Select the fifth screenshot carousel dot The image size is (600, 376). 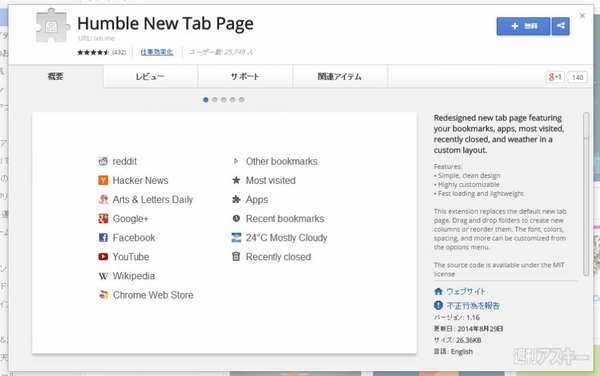pyautogui.click(x=241, y=100)
